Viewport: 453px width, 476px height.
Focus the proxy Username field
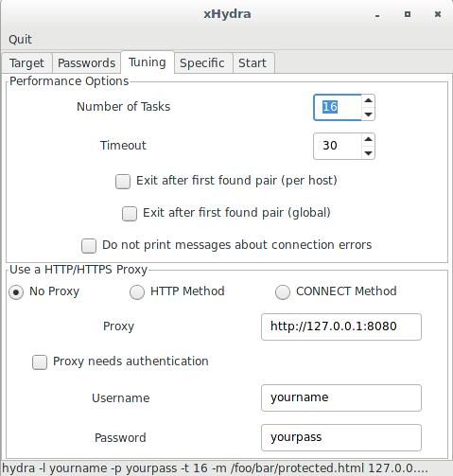(341, 397)
